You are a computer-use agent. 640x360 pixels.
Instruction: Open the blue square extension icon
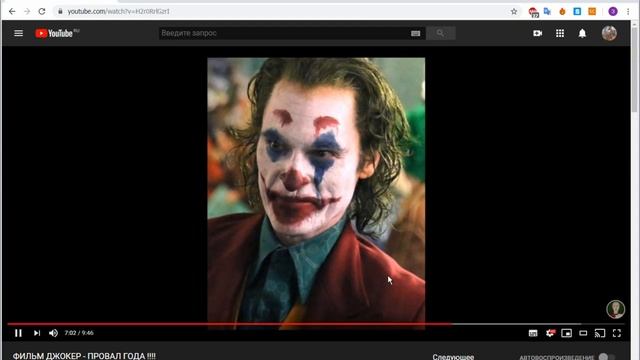(577, 11)
